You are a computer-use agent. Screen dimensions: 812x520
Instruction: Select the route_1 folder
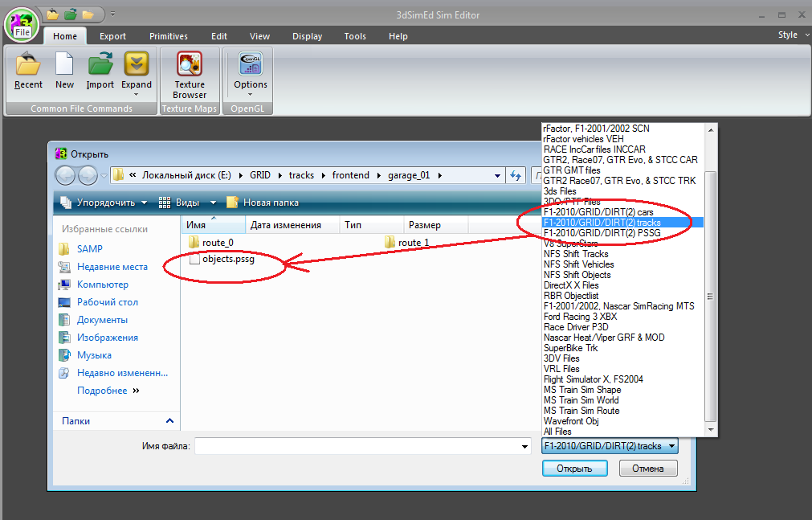pos(407,243)
